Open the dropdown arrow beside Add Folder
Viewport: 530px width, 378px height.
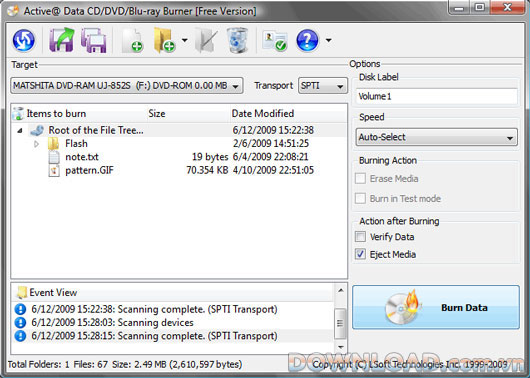point(185,40)
